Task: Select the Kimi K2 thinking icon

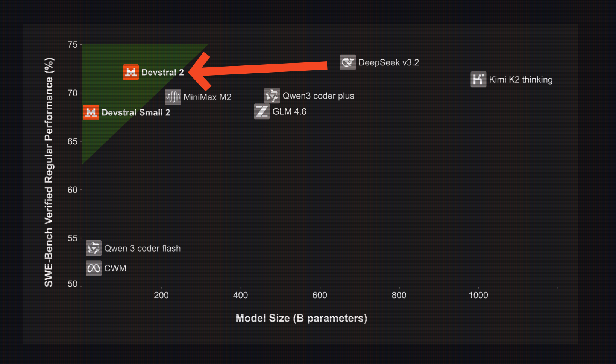Action: (478, 79)
